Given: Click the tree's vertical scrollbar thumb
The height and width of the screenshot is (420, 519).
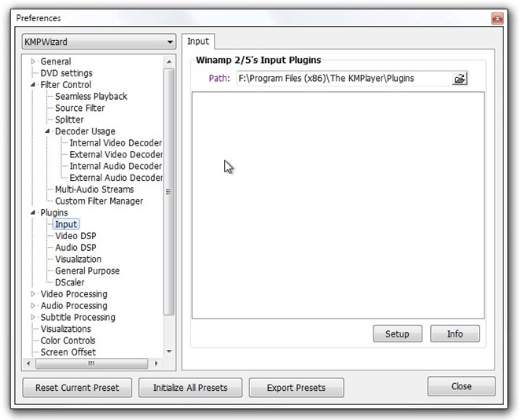Looking at the screenshot, I should [x=169, y=192].
